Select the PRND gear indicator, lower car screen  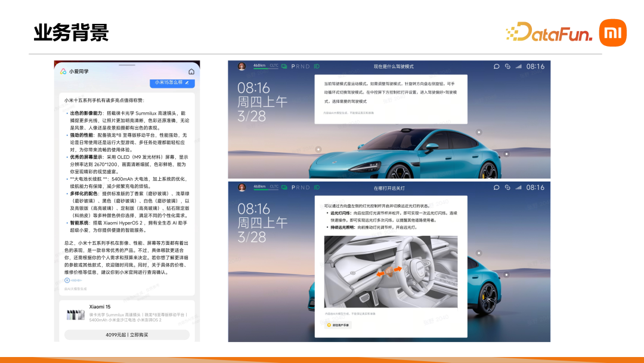[x=301, y=187]
